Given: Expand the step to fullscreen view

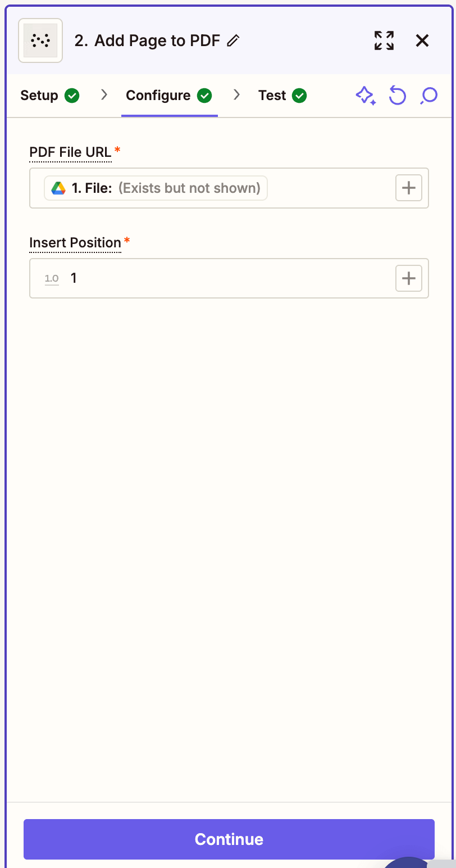Looking at the screenshot, I should click(384, 40).
